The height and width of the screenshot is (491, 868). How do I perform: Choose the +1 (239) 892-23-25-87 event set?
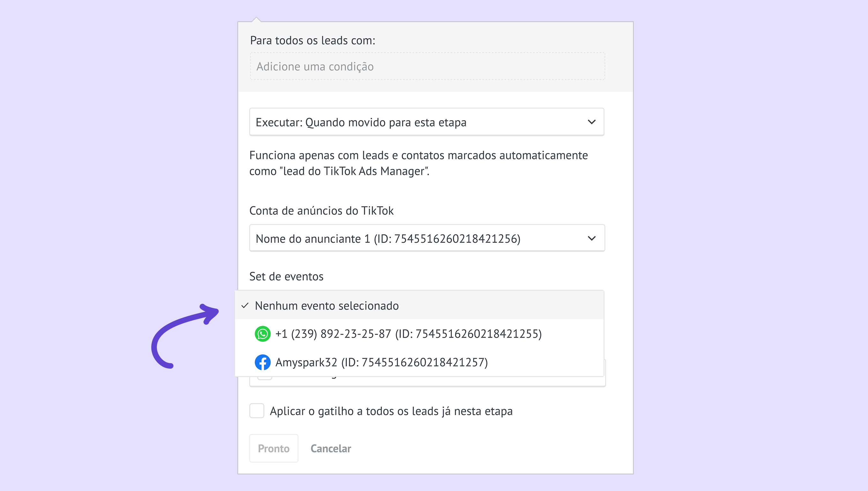click(408, 334)
